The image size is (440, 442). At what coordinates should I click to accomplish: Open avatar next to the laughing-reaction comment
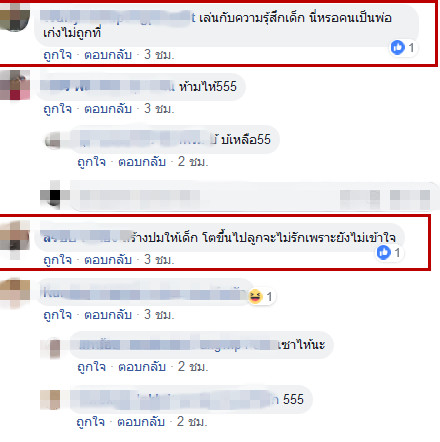15,293
